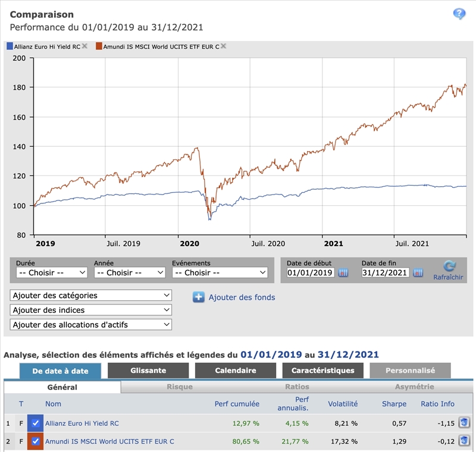Delete the Allianz Euro Hi Yield row
This screenshot has width=476, height=452.
[x=464, y=423]
